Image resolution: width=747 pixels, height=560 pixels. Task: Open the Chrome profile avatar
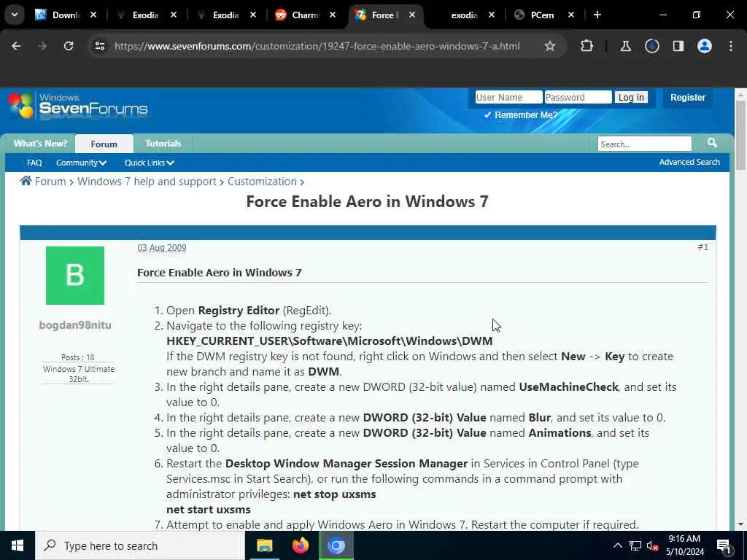pyautogui.click(x=704, y=46)
